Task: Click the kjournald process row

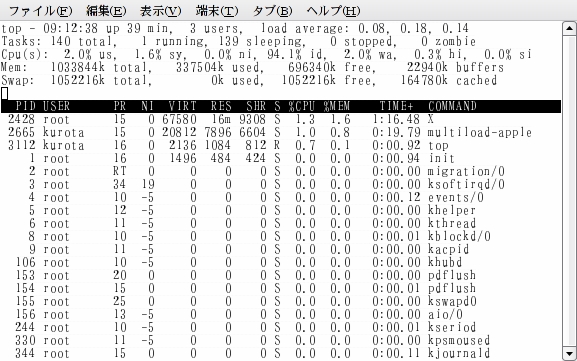Action: [x=281, y=354]
